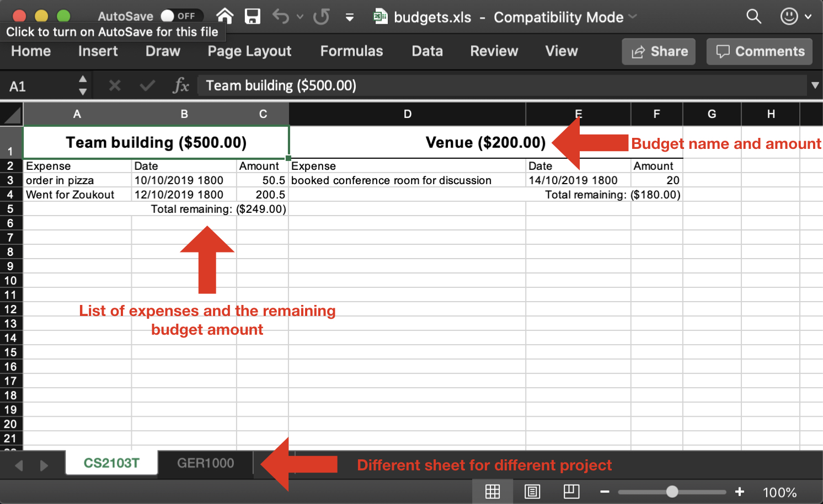Zoom in with the plus button
This screenshot has height=504, width=823.
[x=740, y=491]
